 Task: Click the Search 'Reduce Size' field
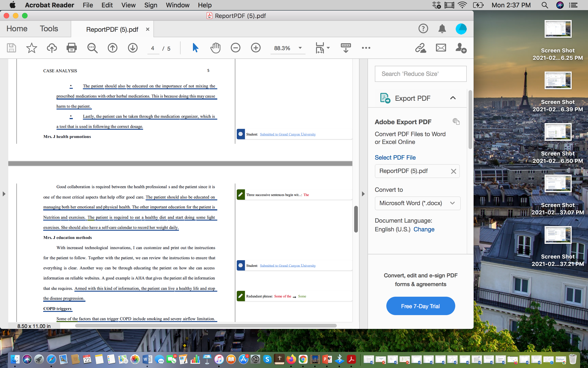coord(421,74)
